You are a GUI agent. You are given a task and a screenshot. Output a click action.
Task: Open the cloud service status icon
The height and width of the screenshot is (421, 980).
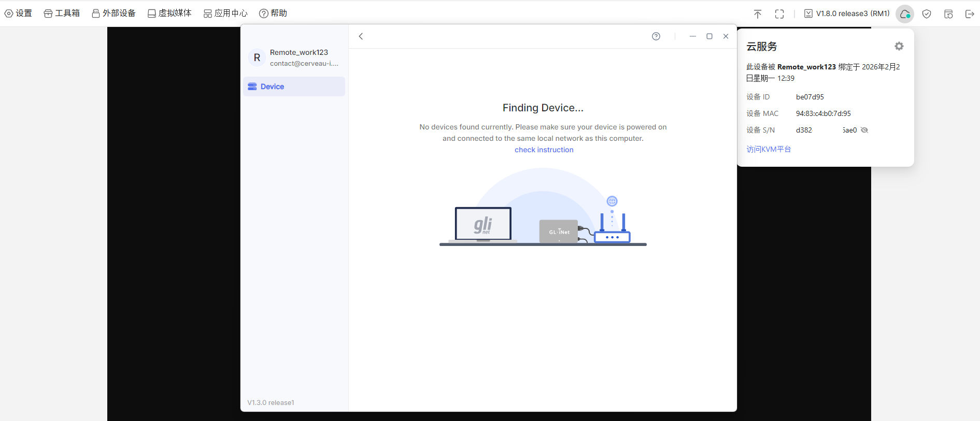click(x=905, y=14)
